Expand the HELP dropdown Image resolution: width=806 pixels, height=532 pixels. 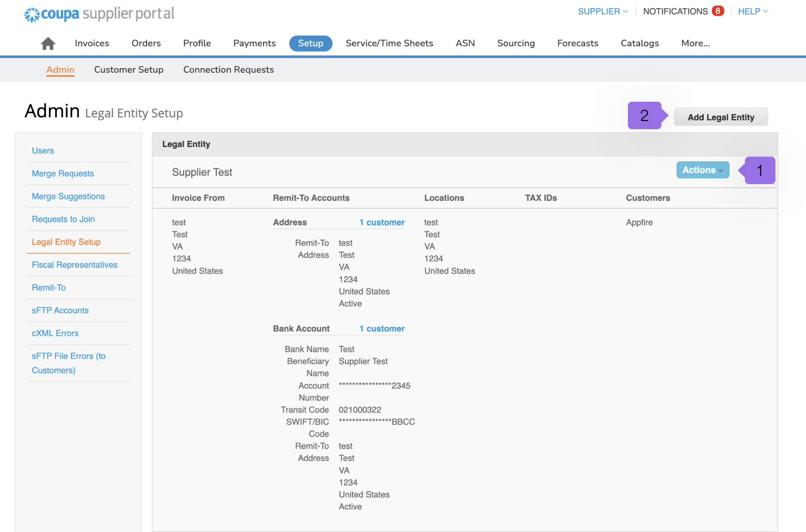(753, 11)
